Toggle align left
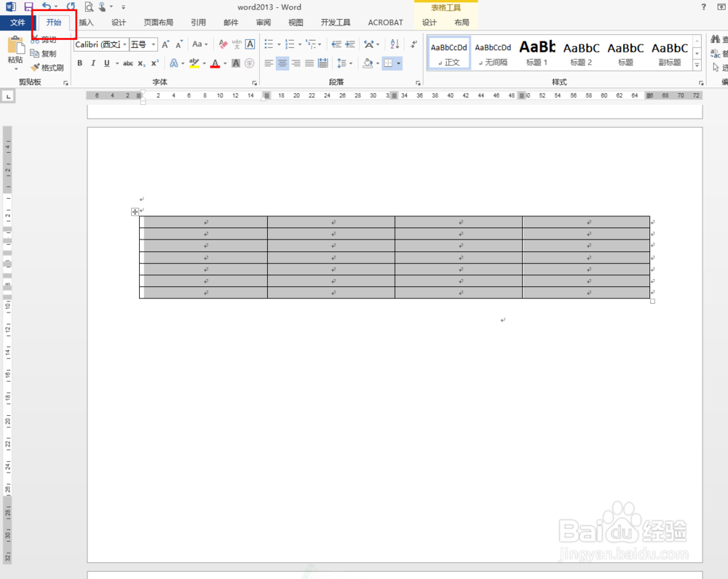 [x=269, y=63]
